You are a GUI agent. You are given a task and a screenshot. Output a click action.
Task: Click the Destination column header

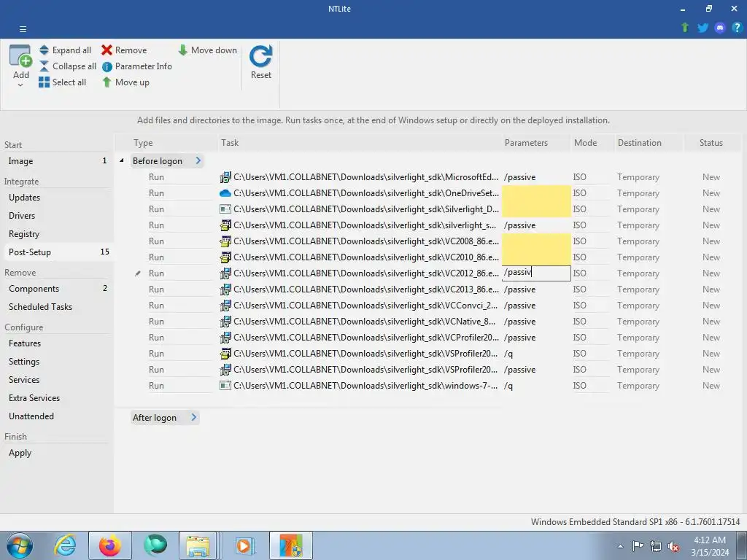649,142
